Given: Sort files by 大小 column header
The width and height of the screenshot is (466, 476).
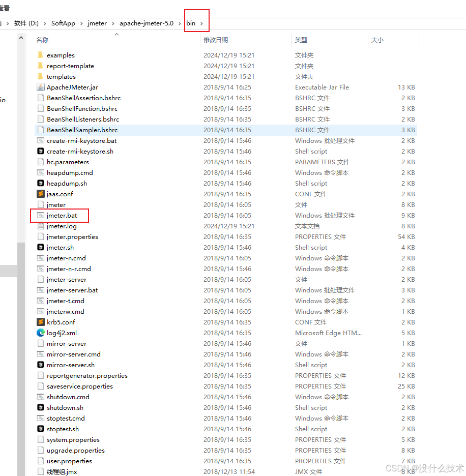Looking at the screenshot, I should coord(377,40).
